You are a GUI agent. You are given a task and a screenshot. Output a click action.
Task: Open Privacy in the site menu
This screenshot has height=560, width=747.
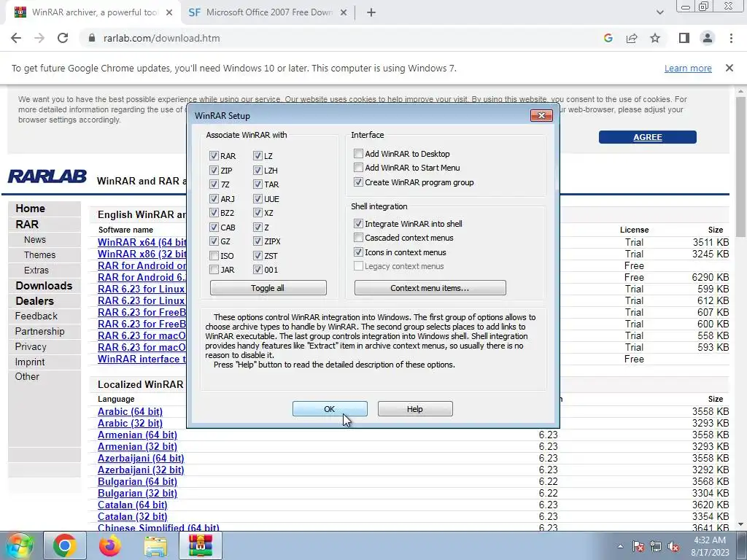[x=31, y=346]
